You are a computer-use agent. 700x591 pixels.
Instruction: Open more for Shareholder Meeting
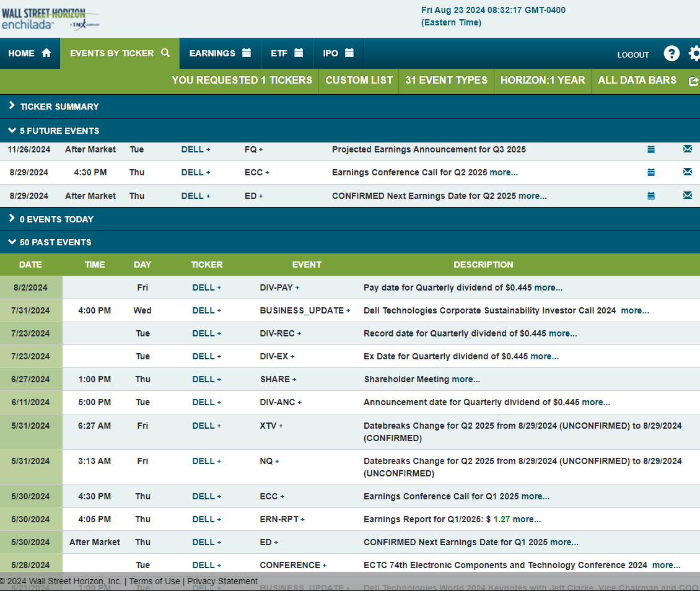(466, 379)
